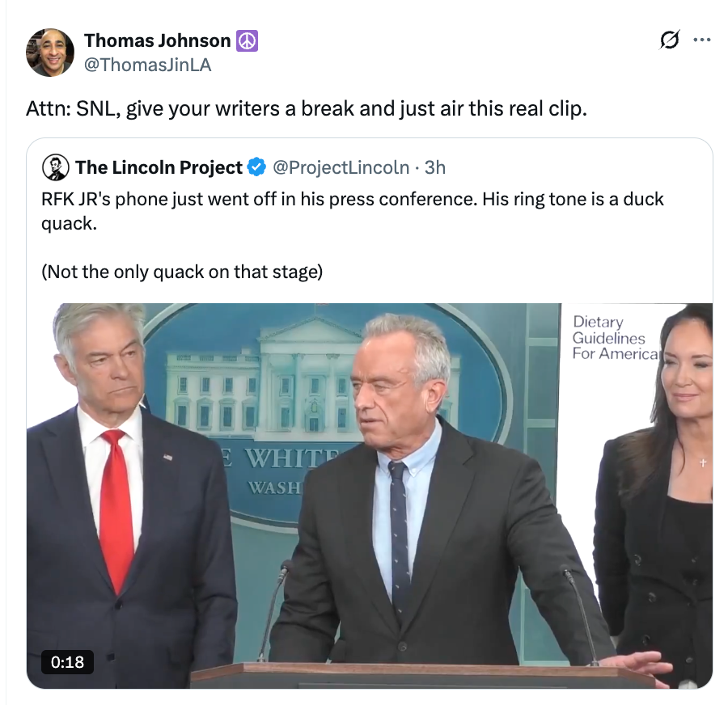
Task: Open the @ProjectLincoln handle
Action: [341, 167]
